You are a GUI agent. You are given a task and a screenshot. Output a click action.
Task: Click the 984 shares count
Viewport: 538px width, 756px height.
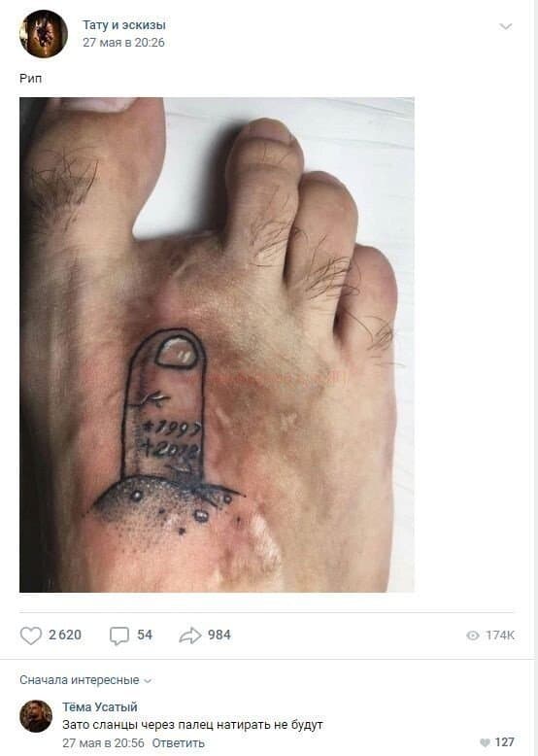tap(219, 635)
